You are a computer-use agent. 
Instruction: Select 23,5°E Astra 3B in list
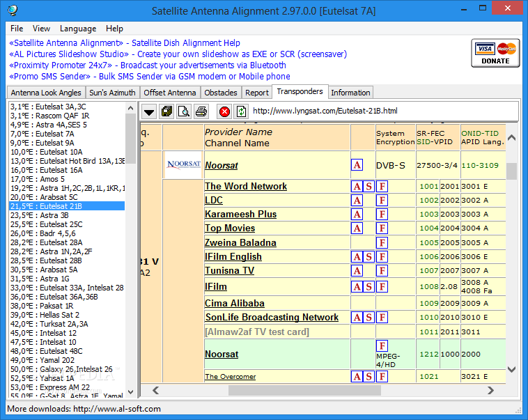pos(67,215)
